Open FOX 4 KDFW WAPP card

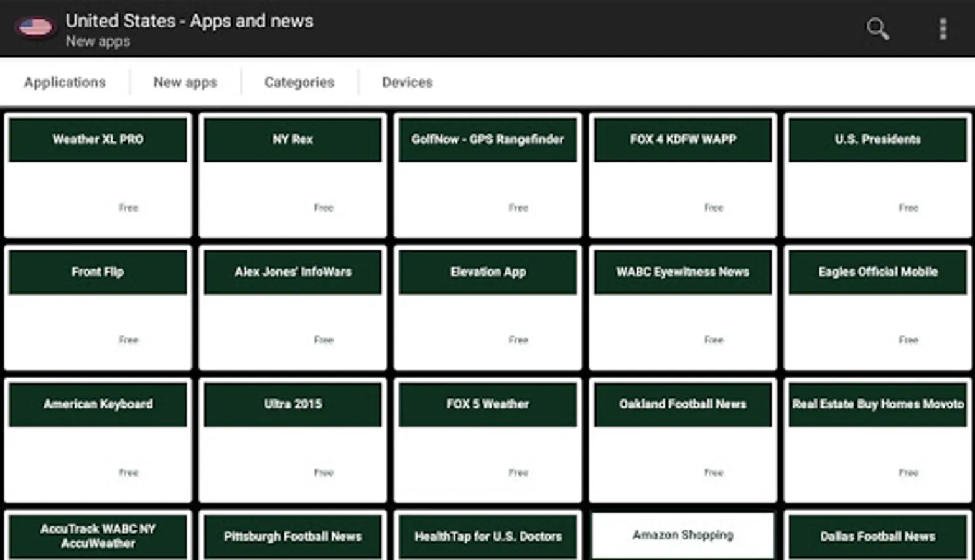click(683, 175)
